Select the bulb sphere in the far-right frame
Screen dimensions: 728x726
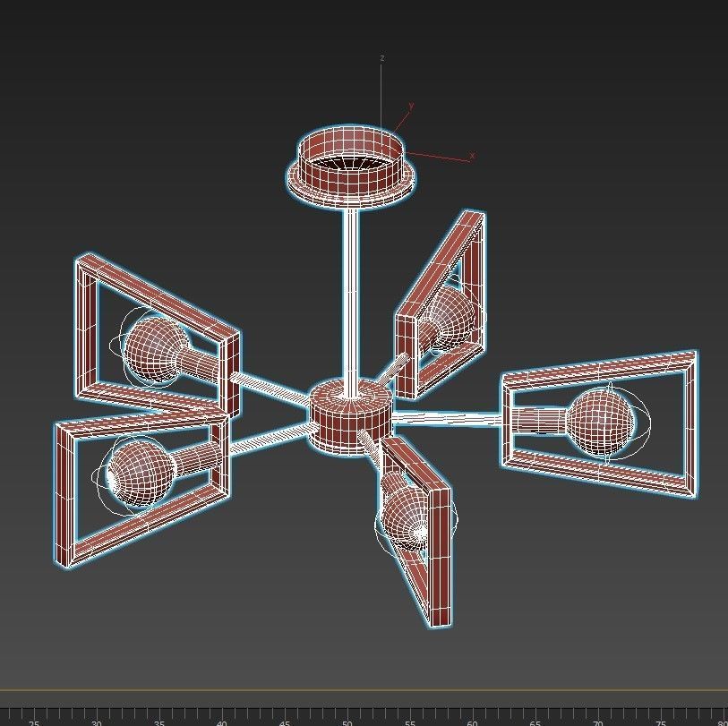(600, 421)
